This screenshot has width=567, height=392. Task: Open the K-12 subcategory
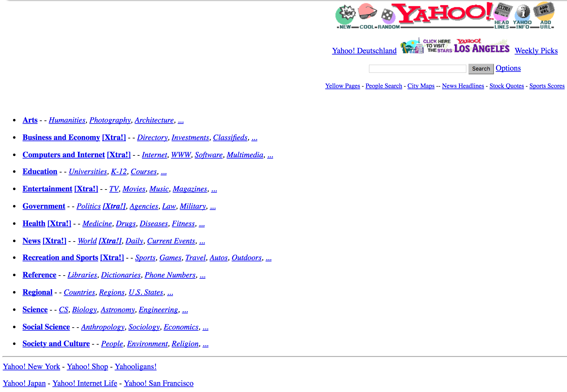[x=119, y=172]
